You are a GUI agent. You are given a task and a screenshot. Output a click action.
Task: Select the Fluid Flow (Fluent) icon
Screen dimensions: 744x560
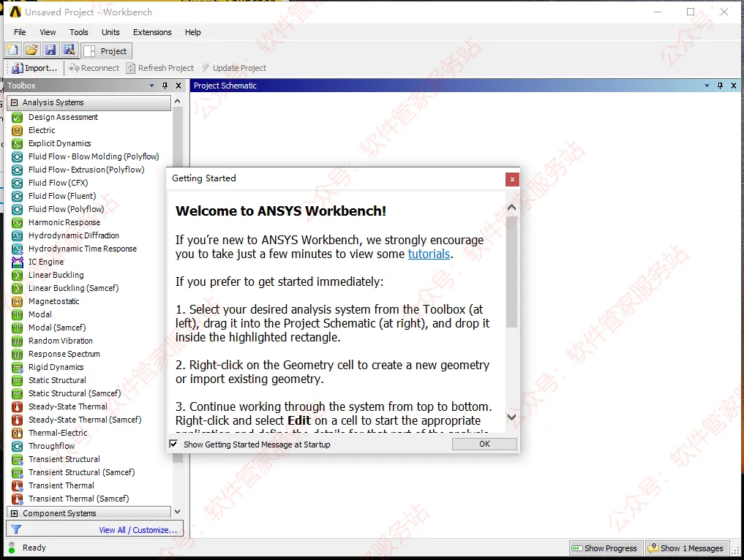tap(17, 197)
